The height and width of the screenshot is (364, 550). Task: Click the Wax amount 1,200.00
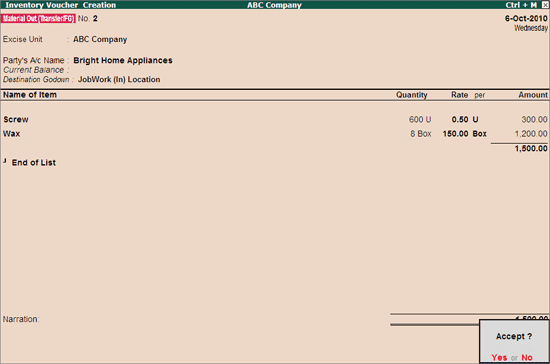[x=531, y=134]
